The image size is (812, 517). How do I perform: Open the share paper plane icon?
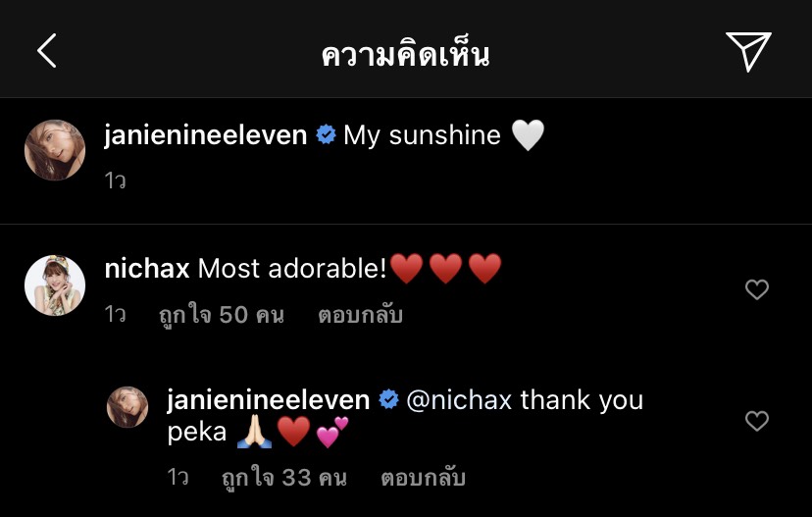[x=748, y=51]
